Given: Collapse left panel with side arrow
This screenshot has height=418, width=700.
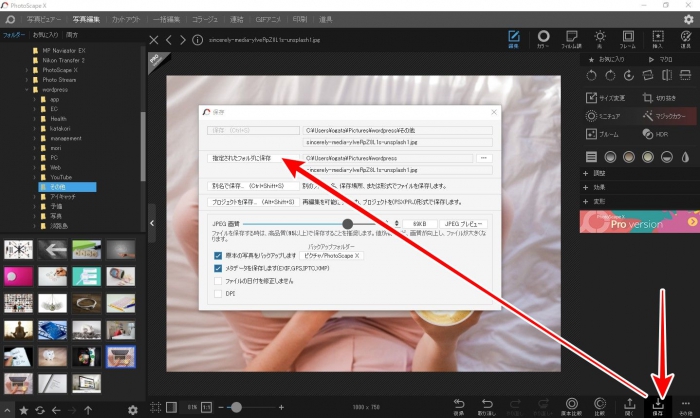Looking at the screenshot, I should [x=152, y=223].
